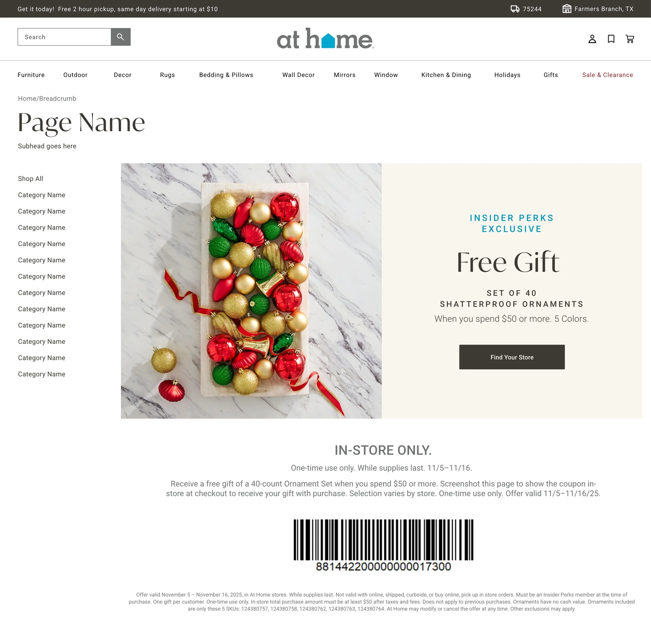Click the At Home logo

coord(325,38)
